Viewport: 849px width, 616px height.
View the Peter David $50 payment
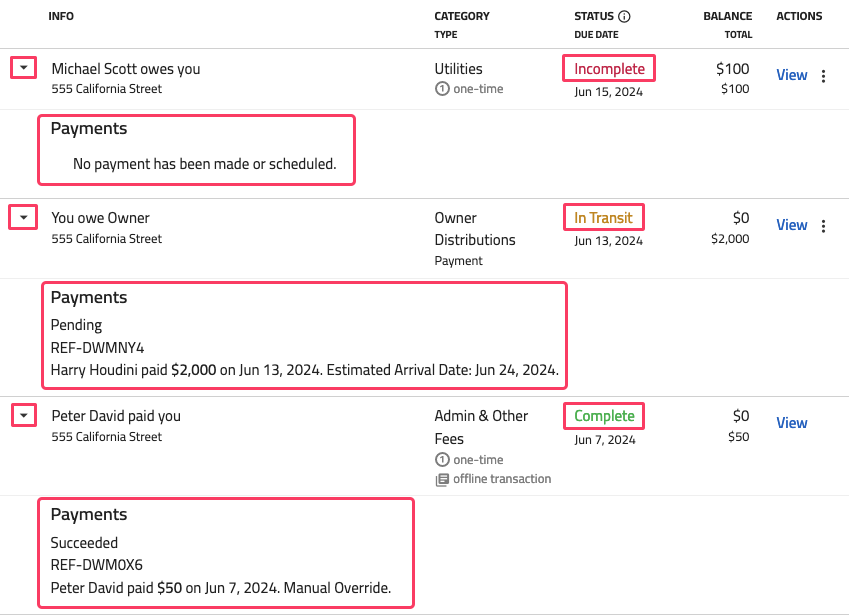[x=791, y=423]
